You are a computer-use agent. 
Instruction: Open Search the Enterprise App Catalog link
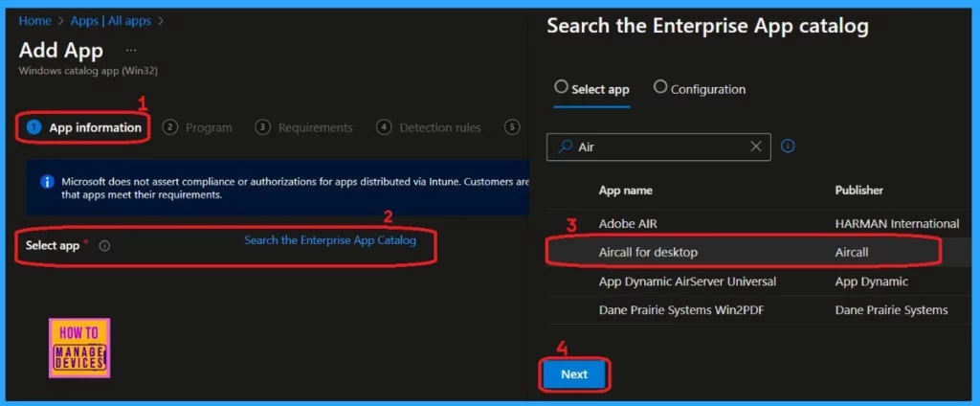330,240
